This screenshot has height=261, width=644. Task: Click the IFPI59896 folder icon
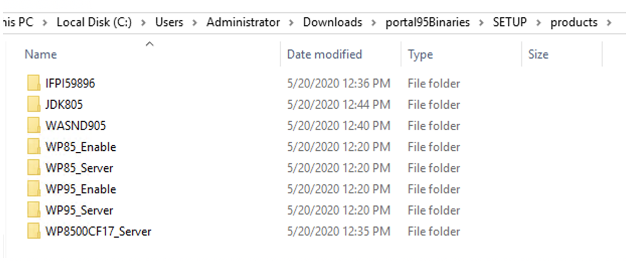tap(34, 83)
